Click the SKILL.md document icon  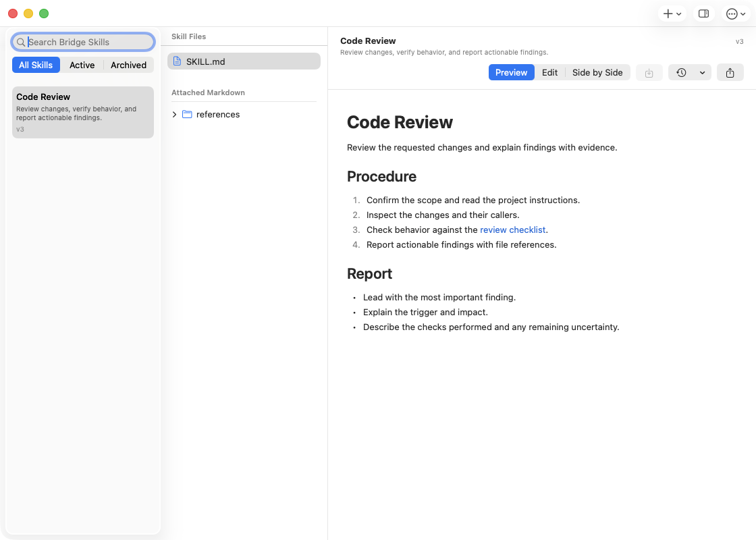click(177, 61)
